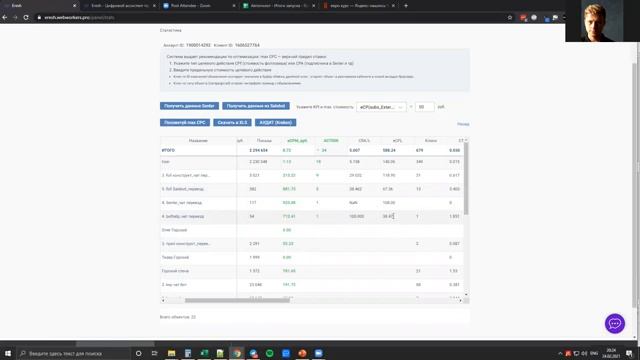
Task: Switch to the Post Attendee Zoom tab
Action: (x=199, y=6)
